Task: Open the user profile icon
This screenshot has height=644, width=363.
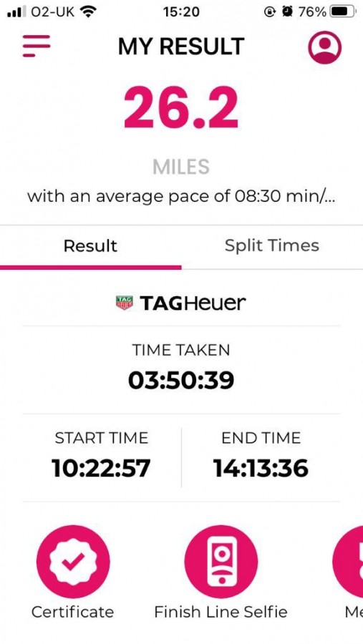Action: click(x=325, y=48)
